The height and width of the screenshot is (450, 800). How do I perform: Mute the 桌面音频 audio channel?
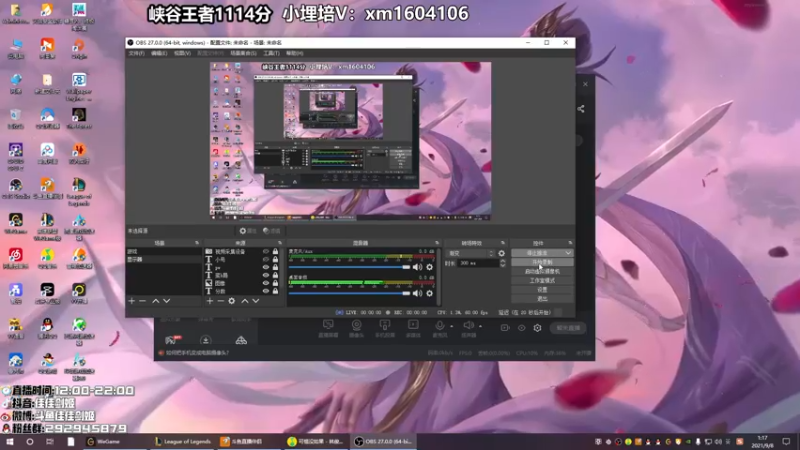[417, 293]
